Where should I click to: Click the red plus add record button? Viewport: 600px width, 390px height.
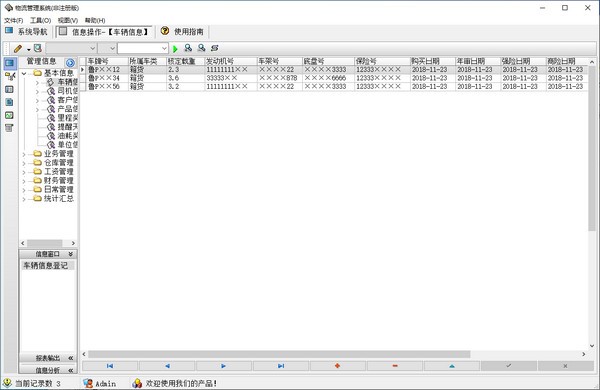[338, 366]
